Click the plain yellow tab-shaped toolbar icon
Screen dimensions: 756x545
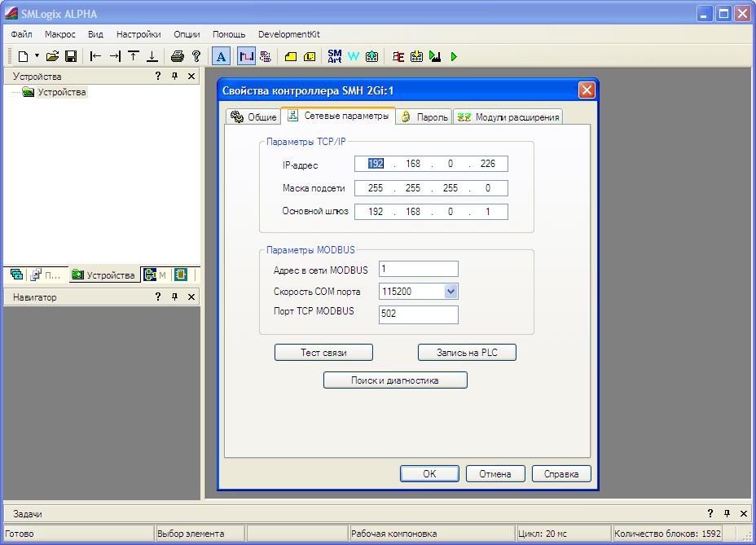[291, 56]
